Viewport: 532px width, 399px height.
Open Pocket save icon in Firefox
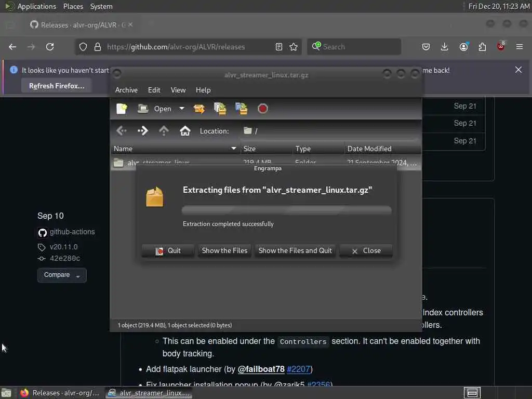426,47
